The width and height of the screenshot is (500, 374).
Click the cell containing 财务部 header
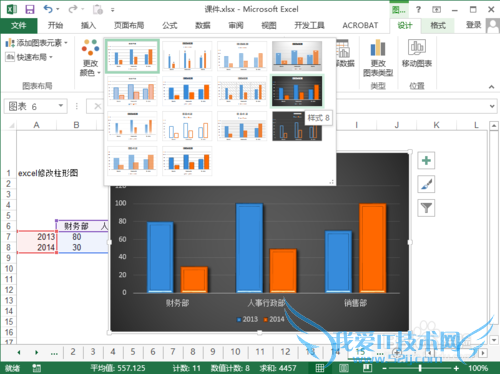(x=77, y=226)
